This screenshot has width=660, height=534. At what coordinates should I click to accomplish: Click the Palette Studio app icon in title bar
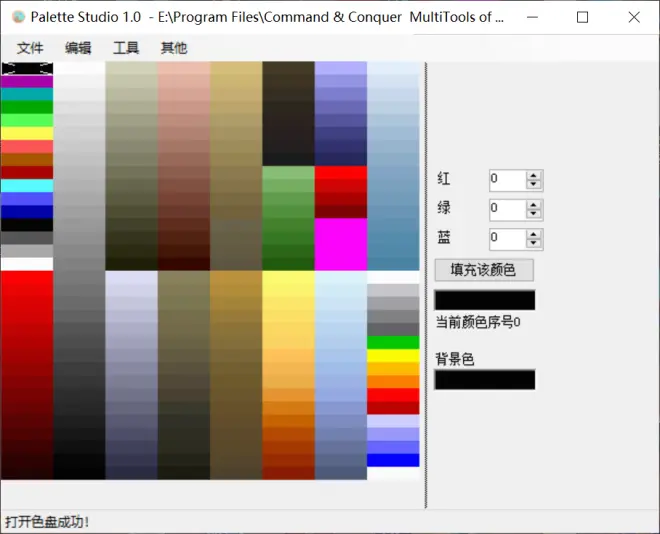point(19,17)
